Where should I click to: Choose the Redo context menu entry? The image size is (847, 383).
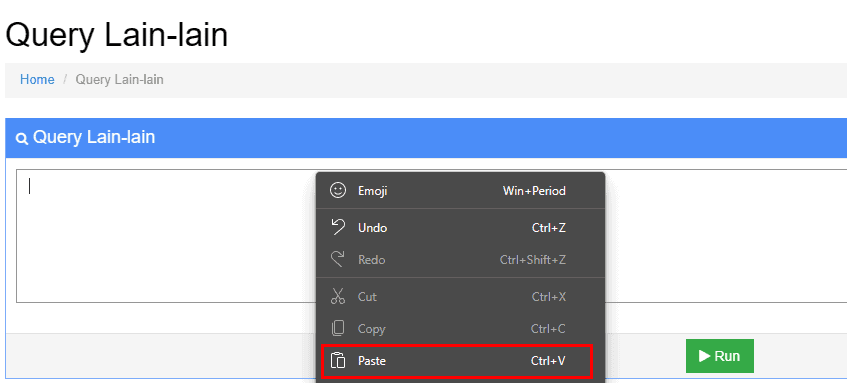pyautogui.click(x=460, y=260)
